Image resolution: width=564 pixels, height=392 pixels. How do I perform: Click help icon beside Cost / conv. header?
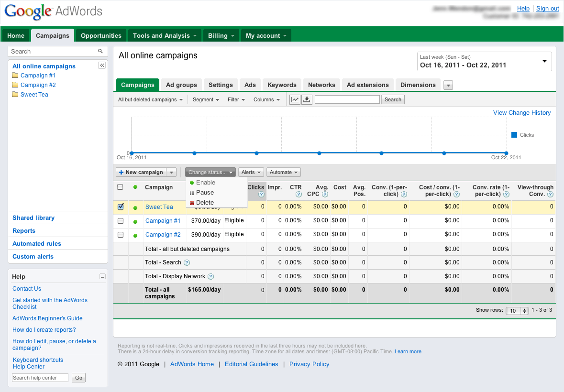pyautogui.click(x=456, y=195)
